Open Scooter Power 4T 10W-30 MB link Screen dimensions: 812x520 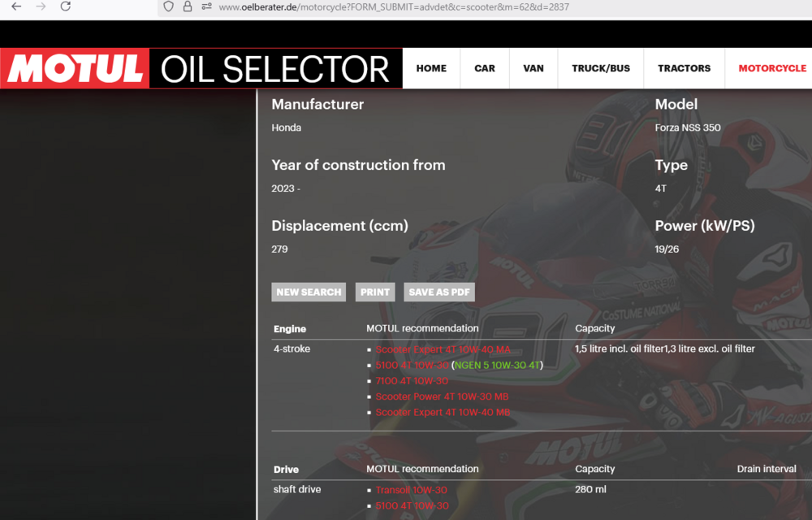442,396
